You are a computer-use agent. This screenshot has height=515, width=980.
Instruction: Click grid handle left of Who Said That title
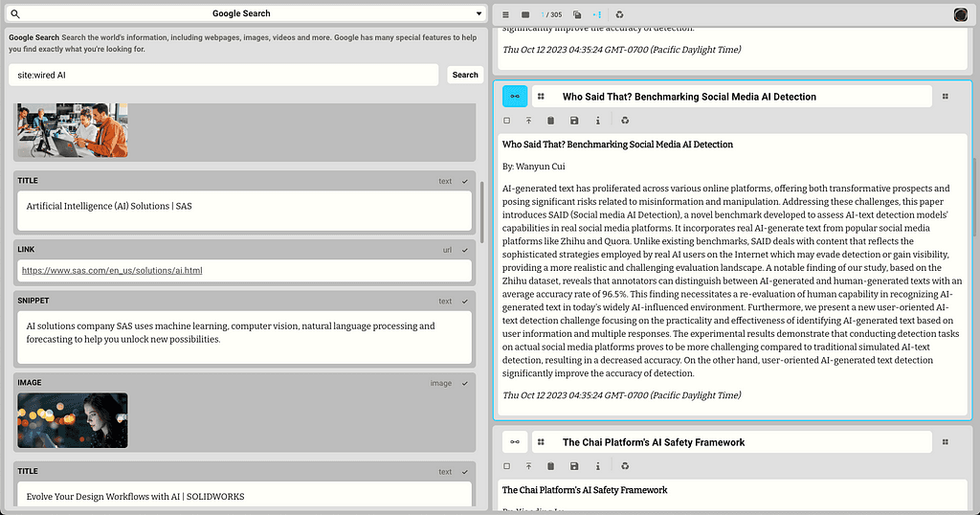click(x=542, y=97)
